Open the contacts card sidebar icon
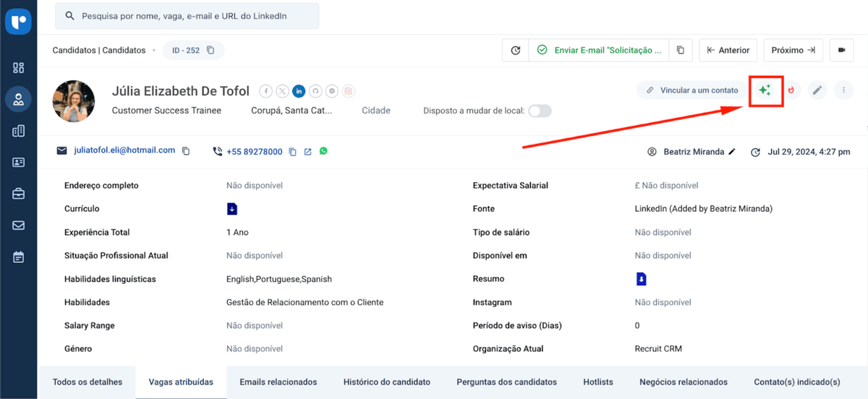 [19, 162]
